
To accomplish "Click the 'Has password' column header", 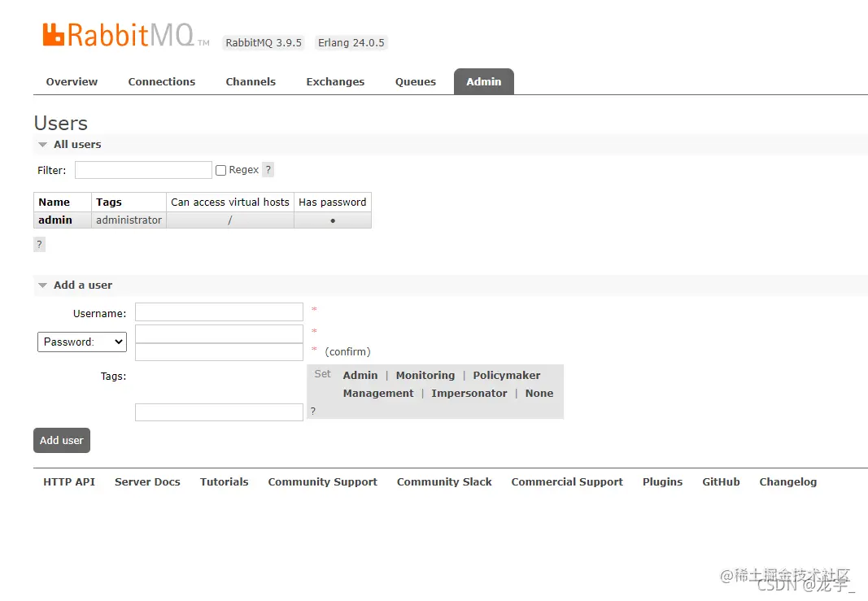I will [x=333, y=202].
